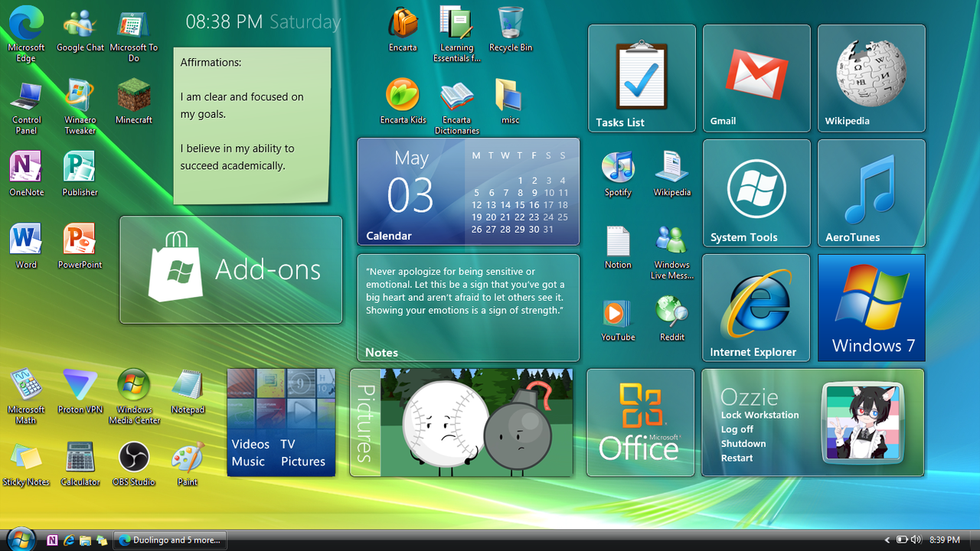Screen dimensions: 980x551
Task: Launch OBS Studio
Action: pos(133,464)
